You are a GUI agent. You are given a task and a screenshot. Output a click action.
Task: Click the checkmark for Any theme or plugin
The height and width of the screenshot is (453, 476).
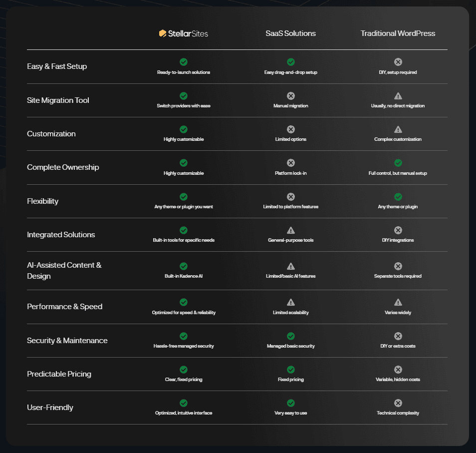click(398, 196)
